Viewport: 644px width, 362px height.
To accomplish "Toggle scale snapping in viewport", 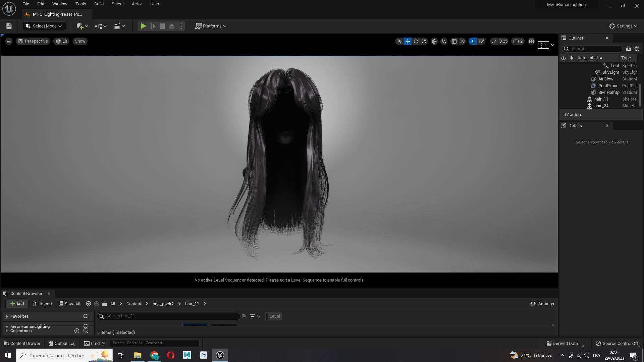I will point(494,41).
